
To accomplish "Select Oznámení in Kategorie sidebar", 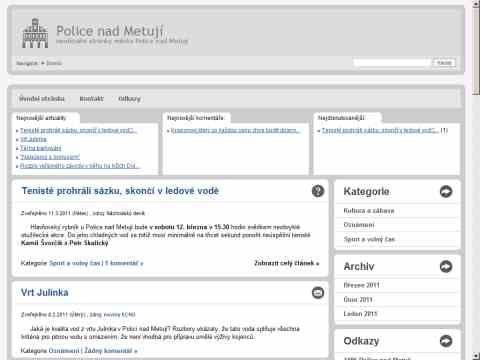I will 359,225.
